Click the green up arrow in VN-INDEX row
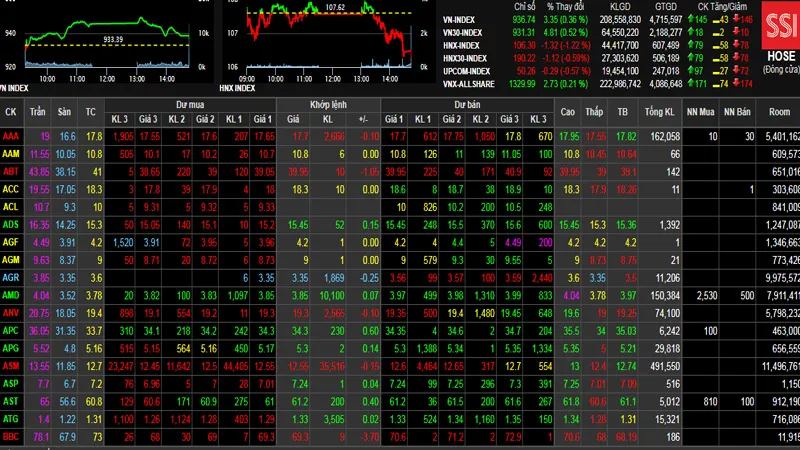The height and width of the screenshot is (450, 800). [x=691, y=19]
